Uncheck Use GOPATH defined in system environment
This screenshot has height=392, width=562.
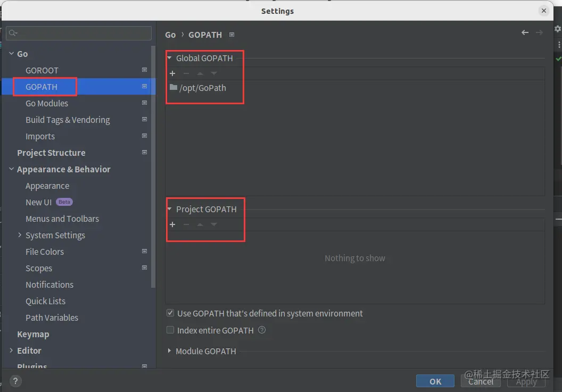(170, 313)
